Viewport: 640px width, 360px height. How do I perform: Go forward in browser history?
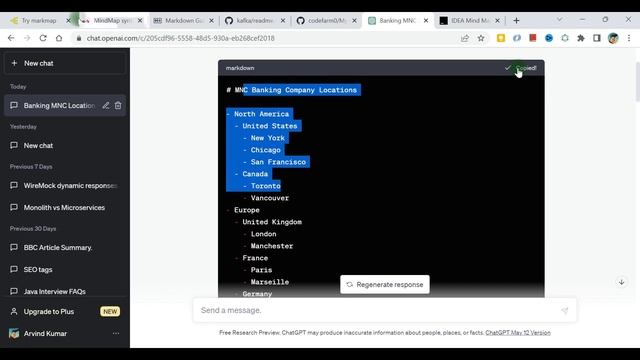(x=27, y=38)
